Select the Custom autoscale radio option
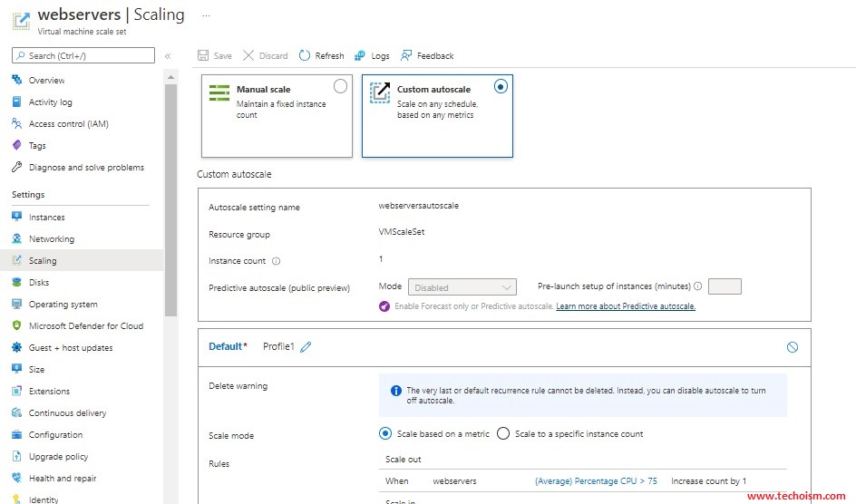 [x=501, y=86]
